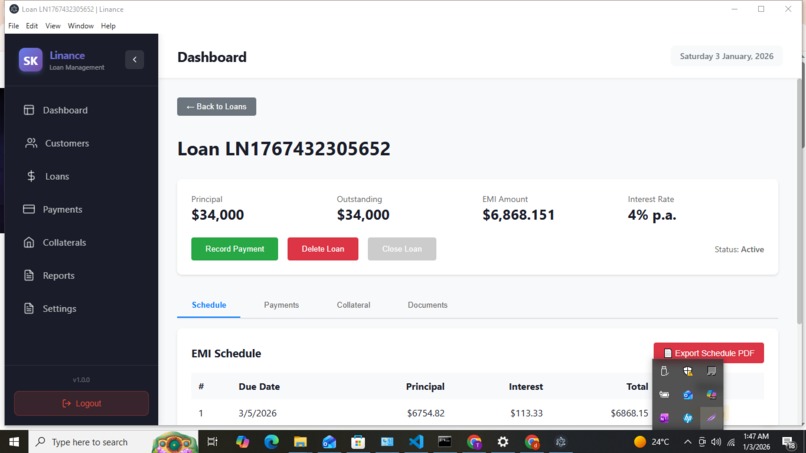Open the Collateral tab
806x453 pixels.
353,305
